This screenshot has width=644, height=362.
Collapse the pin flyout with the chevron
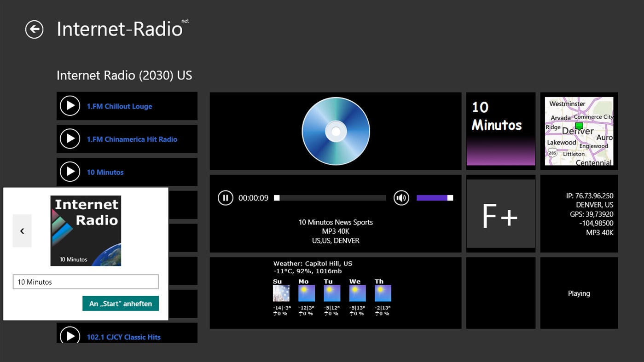[22, 231]
